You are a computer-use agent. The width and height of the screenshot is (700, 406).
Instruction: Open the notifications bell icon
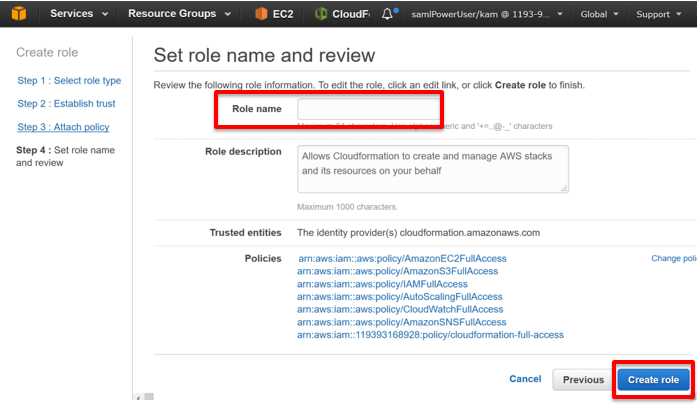(x=388, y=14)
